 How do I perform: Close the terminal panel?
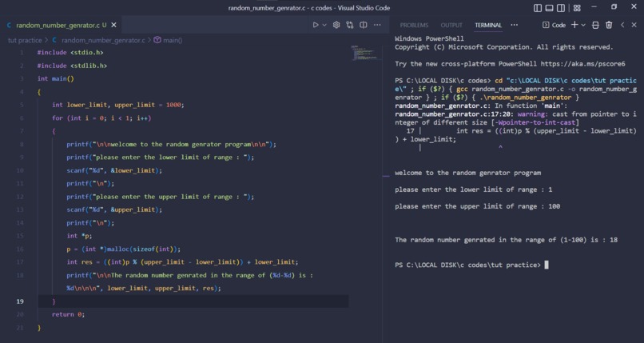pos(634,25)
